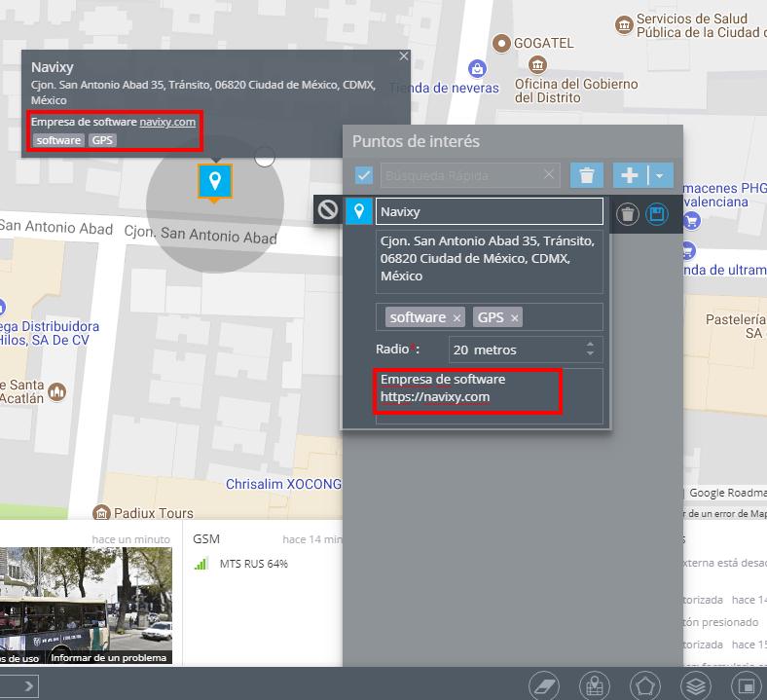Click the software tag in map popup

[58, 140]
